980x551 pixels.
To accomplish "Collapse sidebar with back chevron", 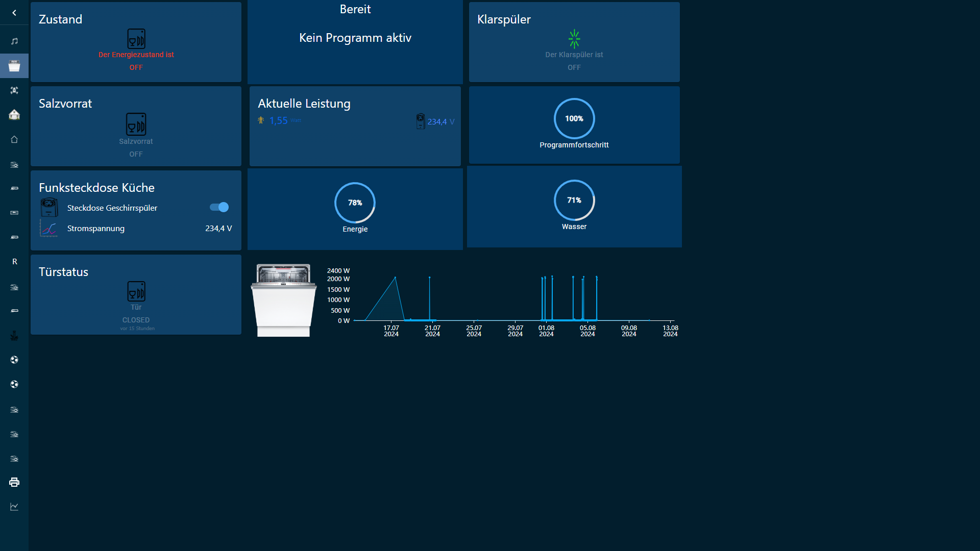I will pos(14,13).
